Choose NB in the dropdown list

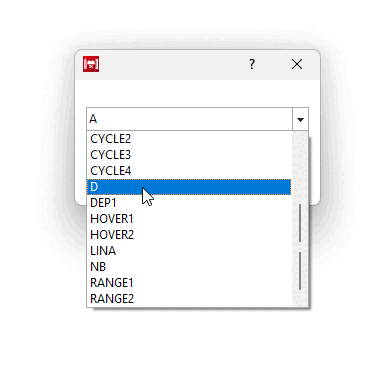[189, 267]
